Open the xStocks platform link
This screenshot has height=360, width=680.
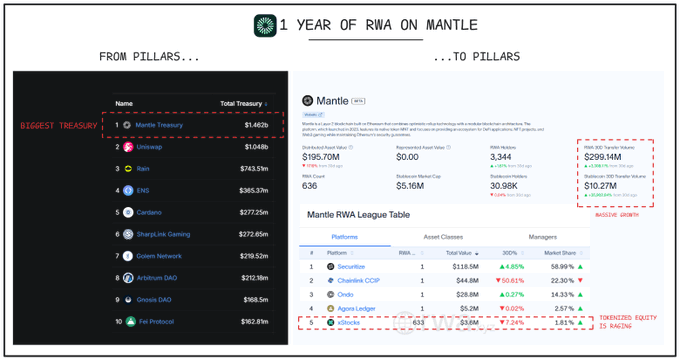pos(349,322)
